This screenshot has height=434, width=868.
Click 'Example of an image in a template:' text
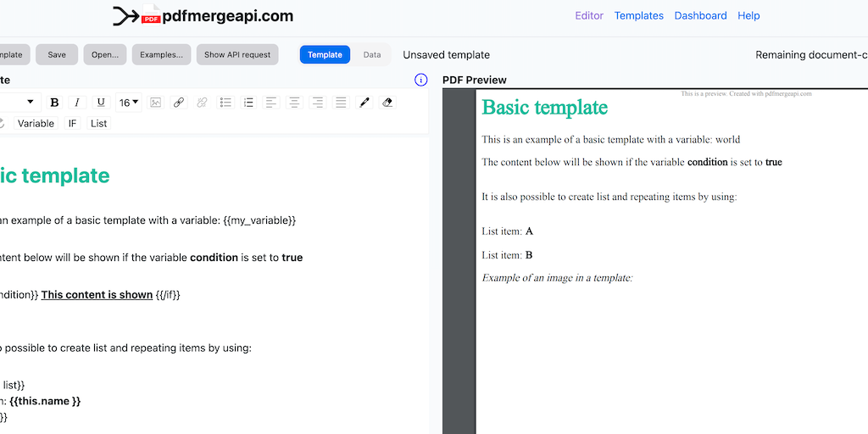coord(558,278)
